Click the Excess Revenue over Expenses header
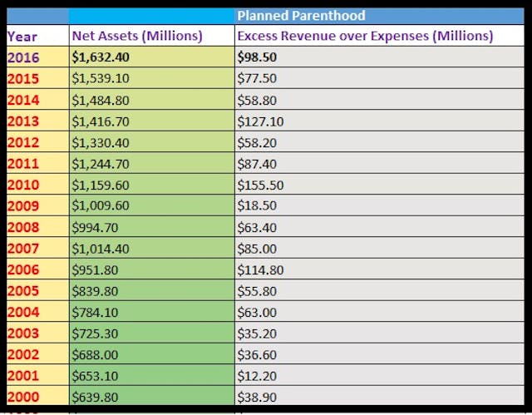Viewport: 532px width, 415px height. (365, 36)
